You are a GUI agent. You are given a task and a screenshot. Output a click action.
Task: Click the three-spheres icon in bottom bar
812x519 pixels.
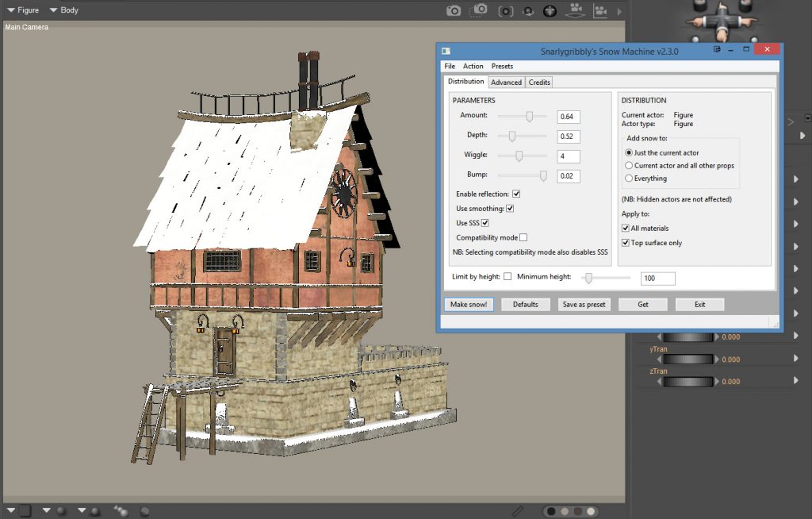pos(121,510)
